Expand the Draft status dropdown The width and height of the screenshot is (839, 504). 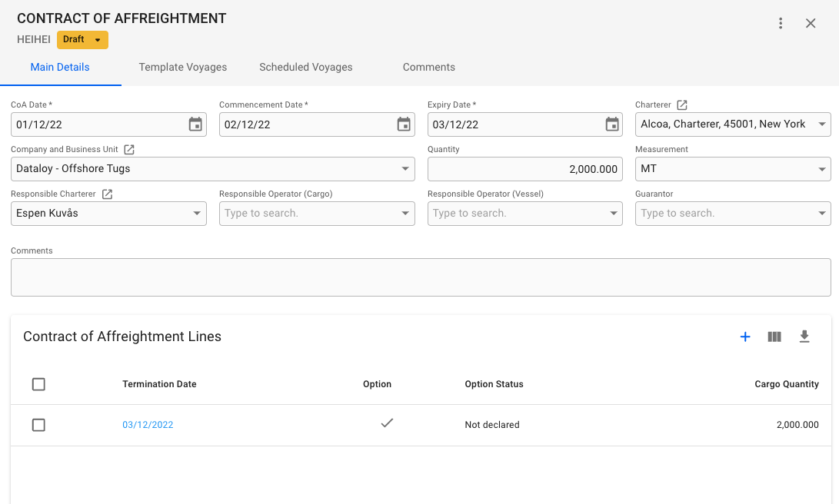point(97,40)
